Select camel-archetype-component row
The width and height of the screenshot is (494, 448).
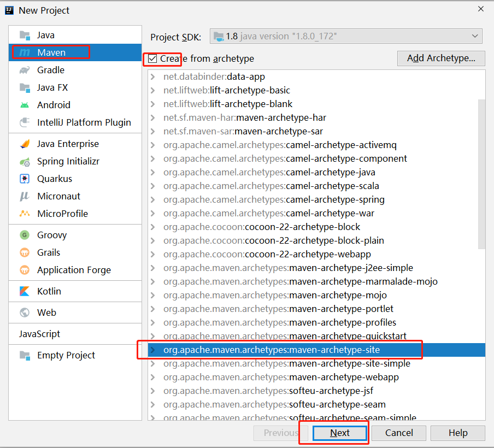coord(316,158)
